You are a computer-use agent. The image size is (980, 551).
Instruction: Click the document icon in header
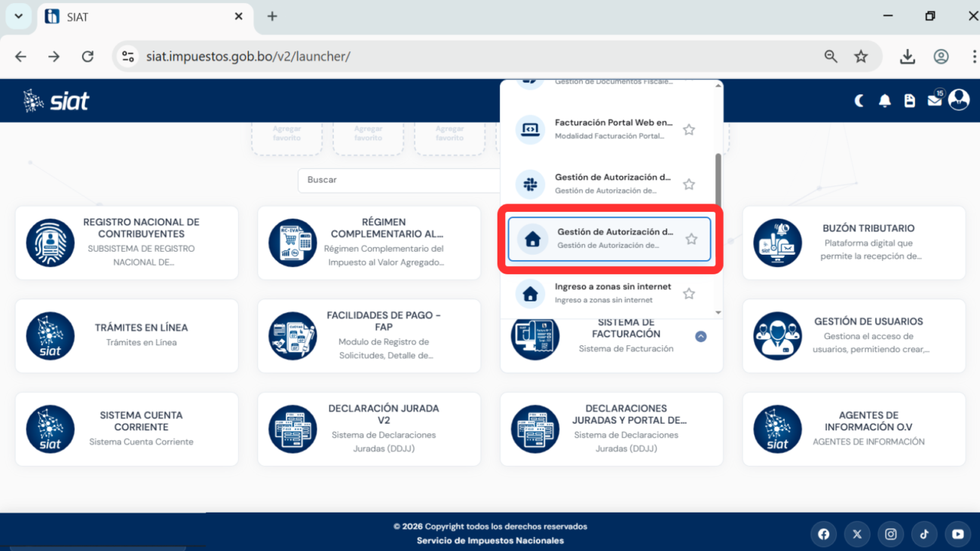[x=910, y=101]
